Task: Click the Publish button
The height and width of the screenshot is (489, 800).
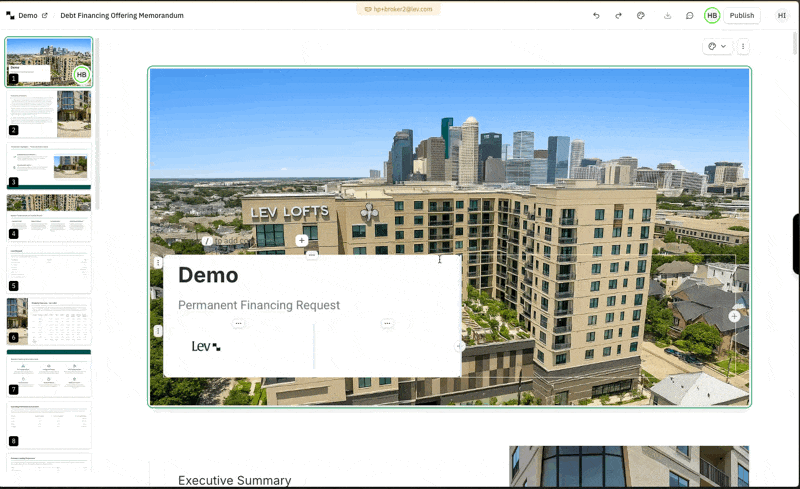Action: (741, 16)
